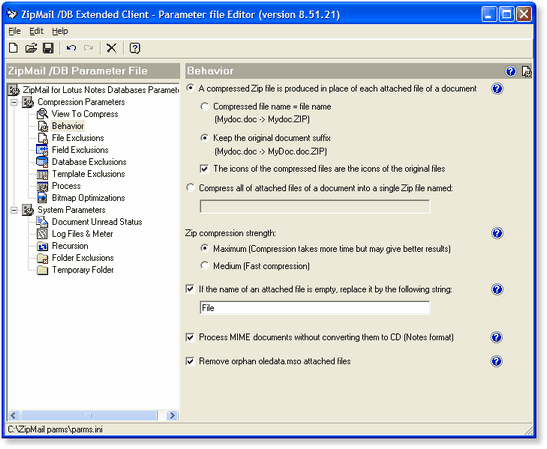The width and height of the screenshot is (547, 449).
Task: Click the document icon at Behavior header right
Action: click(x=526, y=71)
